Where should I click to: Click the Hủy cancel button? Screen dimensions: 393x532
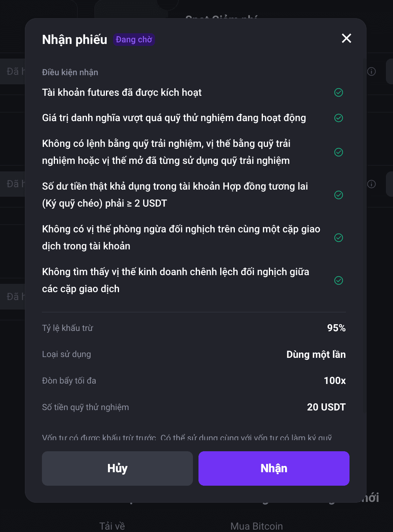(117, 468)
